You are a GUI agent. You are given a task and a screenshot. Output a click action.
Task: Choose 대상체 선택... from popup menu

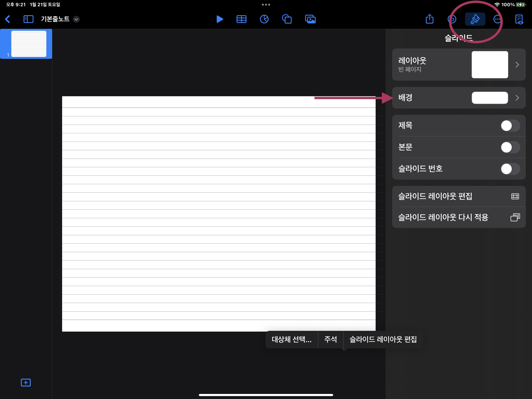click(x=292, y=339)
